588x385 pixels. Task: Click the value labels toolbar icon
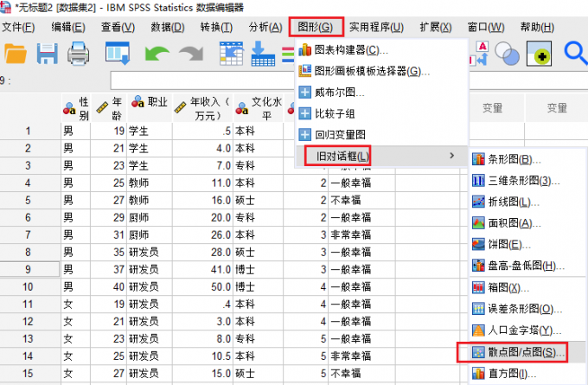pyautogui.click(x=479, y=54)
